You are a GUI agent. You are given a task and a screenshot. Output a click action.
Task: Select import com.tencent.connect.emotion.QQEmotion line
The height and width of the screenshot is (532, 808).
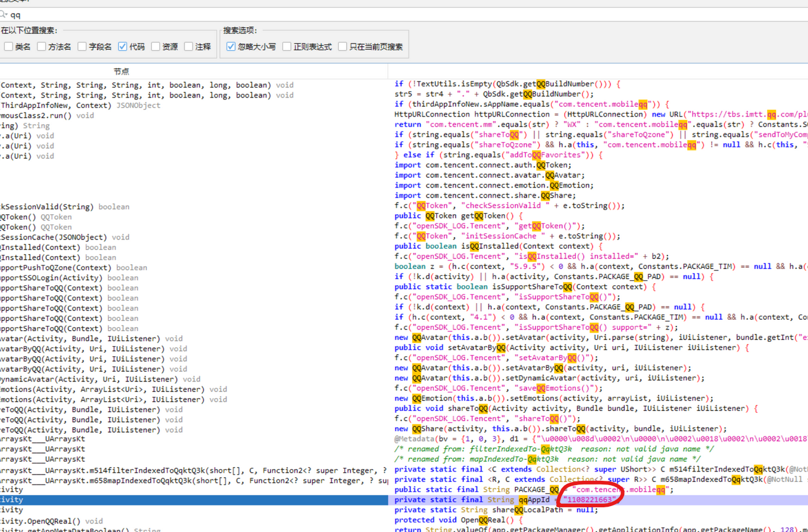494,186
